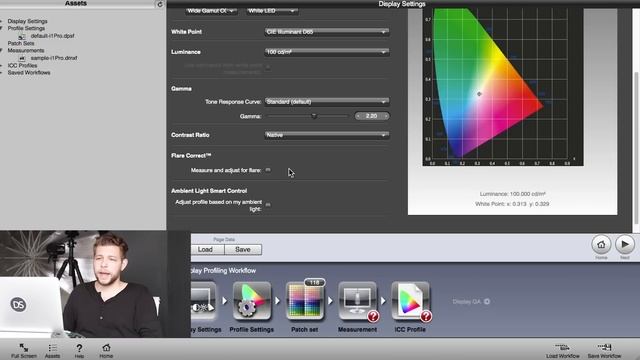Screen dimensions: 640x360
Task: Click the Save button
Action: coord(243,249)
